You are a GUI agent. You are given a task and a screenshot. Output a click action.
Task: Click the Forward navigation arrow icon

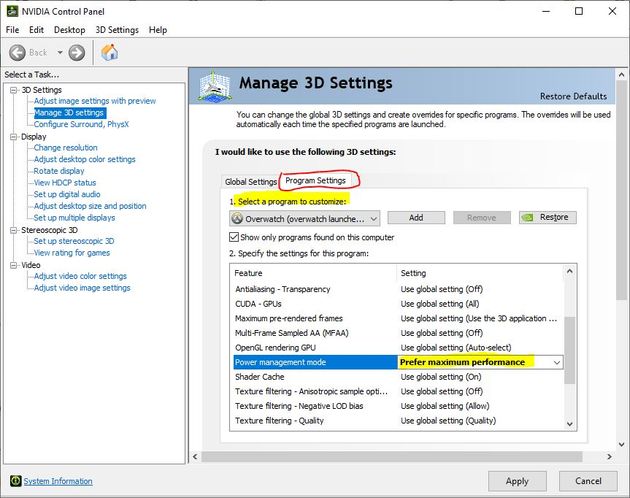(77, 52)
